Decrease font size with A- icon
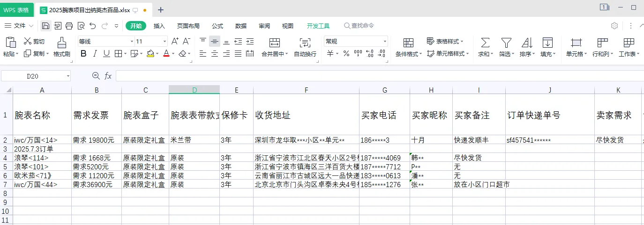This screenshot has height=225, width=644. (186, 42)
